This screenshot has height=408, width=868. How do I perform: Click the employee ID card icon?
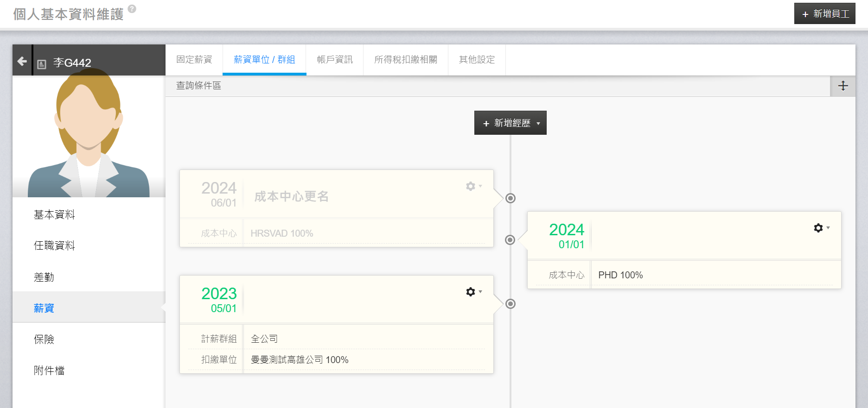[x=42, y=64]
